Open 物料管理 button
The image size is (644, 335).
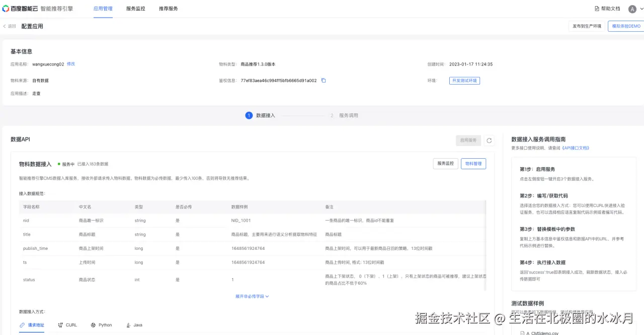click(x=473, y=164)
